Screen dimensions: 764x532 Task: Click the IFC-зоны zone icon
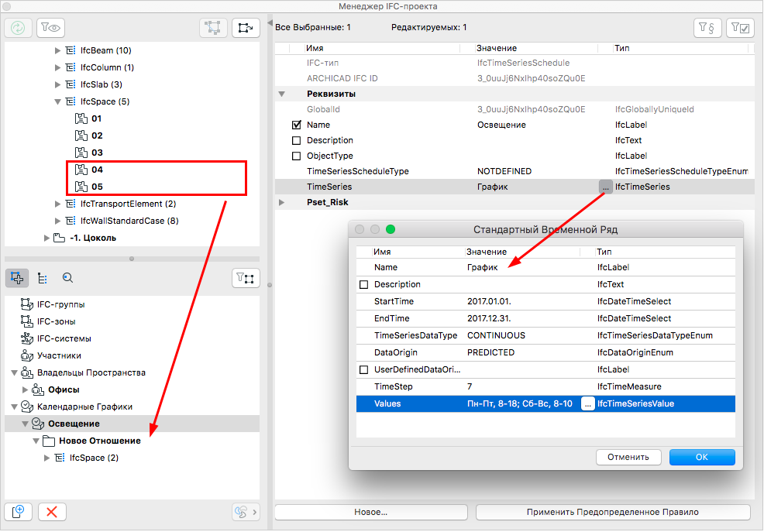(27, 321)
